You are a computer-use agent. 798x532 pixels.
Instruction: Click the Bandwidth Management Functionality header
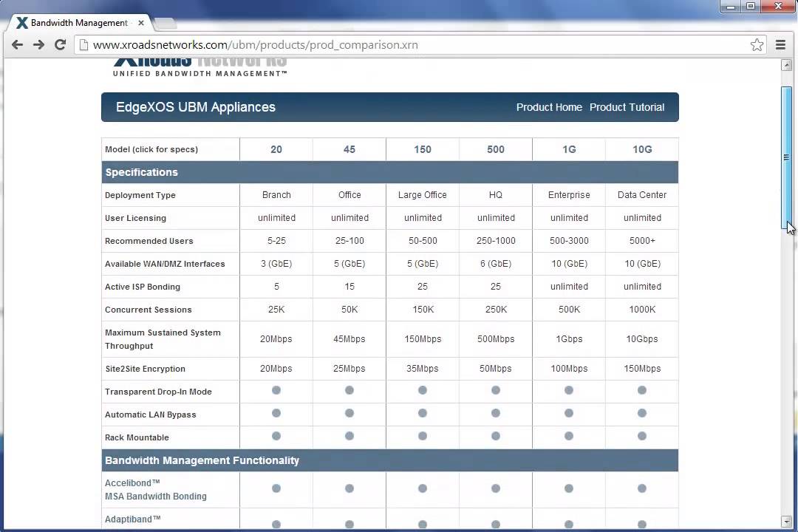(390, 460)
